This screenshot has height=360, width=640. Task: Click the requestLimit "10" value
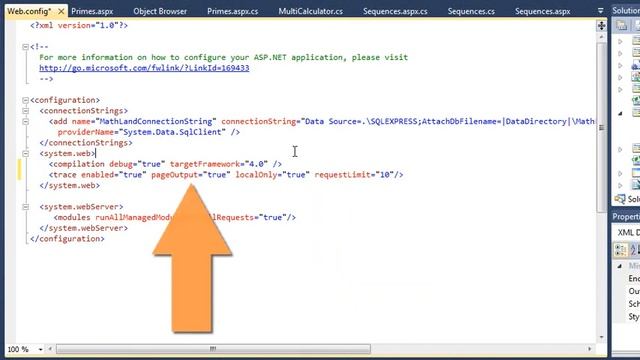point(384,174)
